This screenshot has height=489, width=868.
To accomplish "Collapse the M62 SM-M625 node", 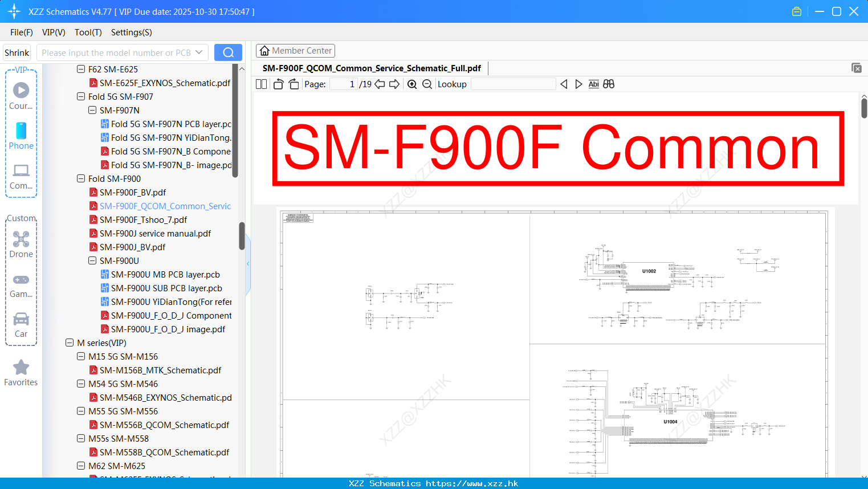I will pyautogui.click(x=81, y=466).
